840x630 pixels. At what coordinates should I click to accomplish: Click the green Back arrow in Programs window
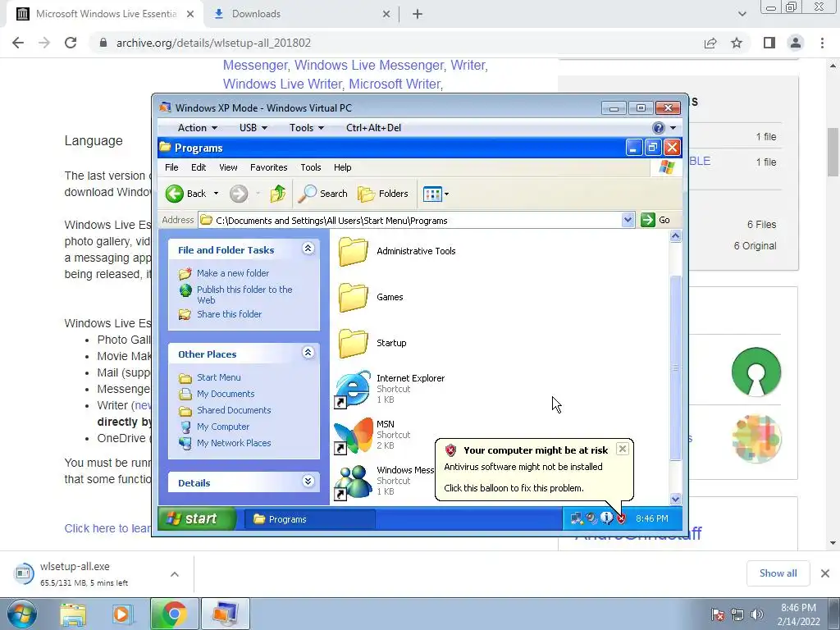175,194
